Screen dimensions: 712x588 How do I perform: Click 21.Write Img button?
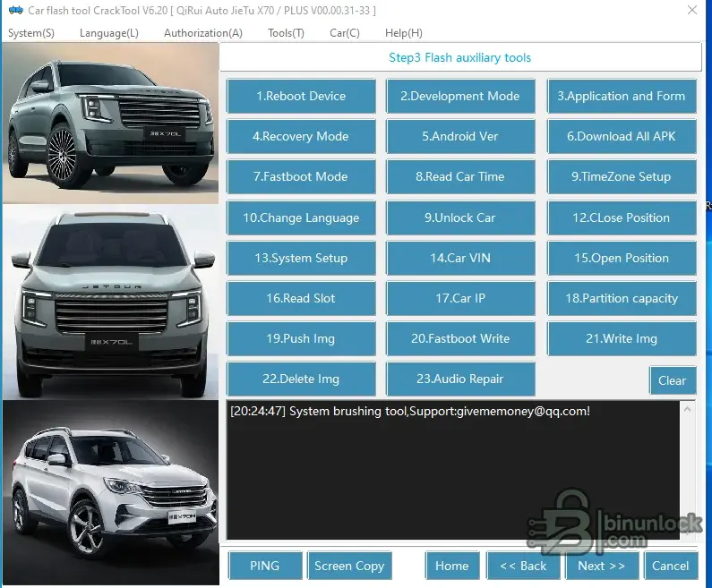(622, 339)
